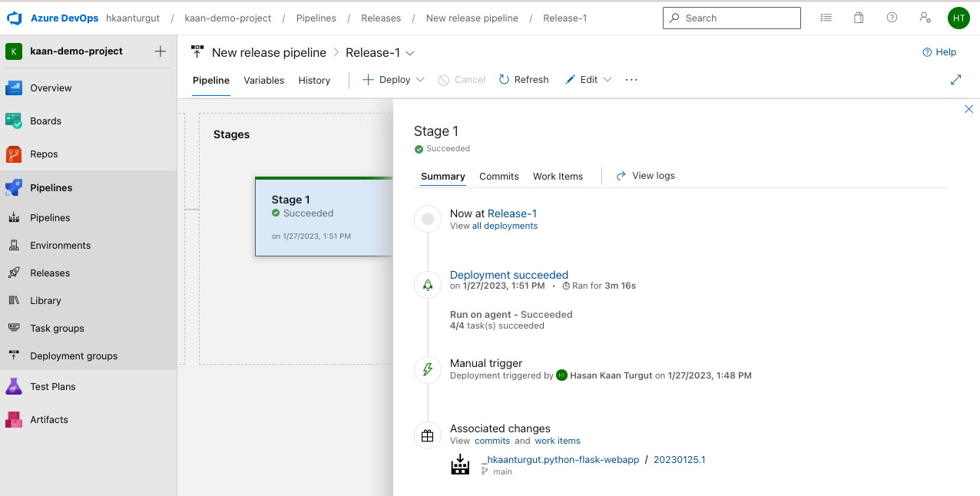This screenshot has width=980, height=496.
Task: Open the marketplace shopping bag icon
Action: click(x=859, y=18)
